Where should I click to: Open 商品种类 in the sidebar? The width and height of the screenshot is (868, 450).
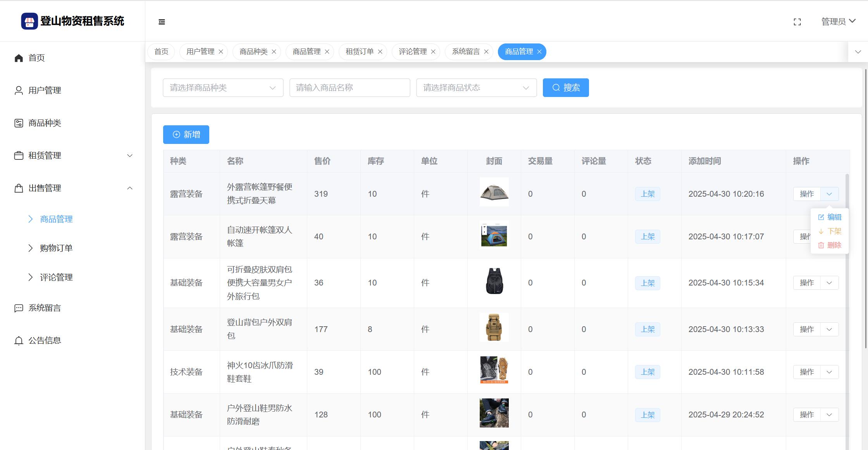[45, 123]
